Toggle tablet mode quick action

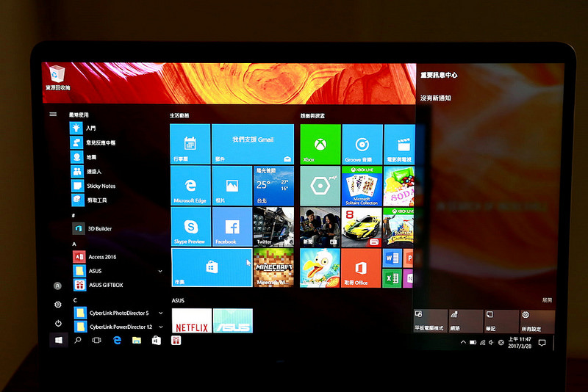pos(431,322)
